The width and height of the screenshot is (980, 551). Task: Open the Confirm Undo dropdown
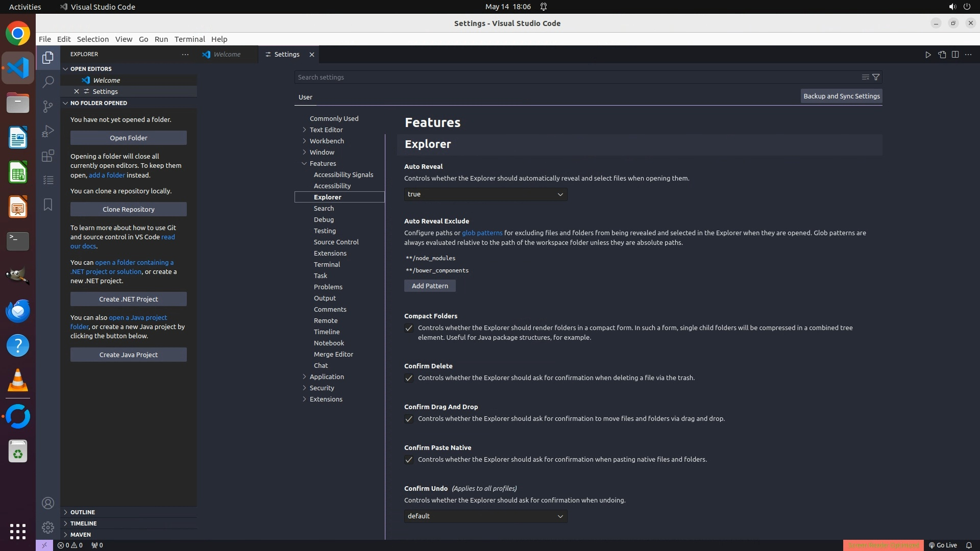(x=485, y=516)
